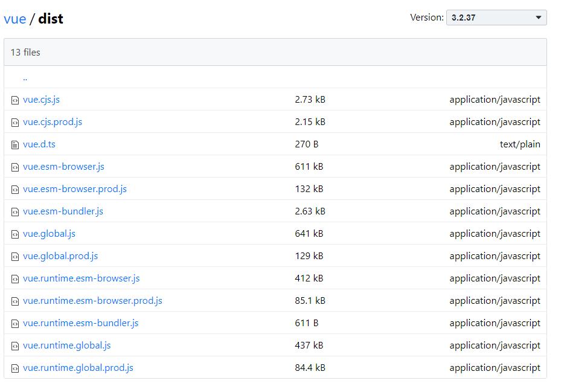
Task: Open vue.esm-browser.js
Action: tap(63, 167)
